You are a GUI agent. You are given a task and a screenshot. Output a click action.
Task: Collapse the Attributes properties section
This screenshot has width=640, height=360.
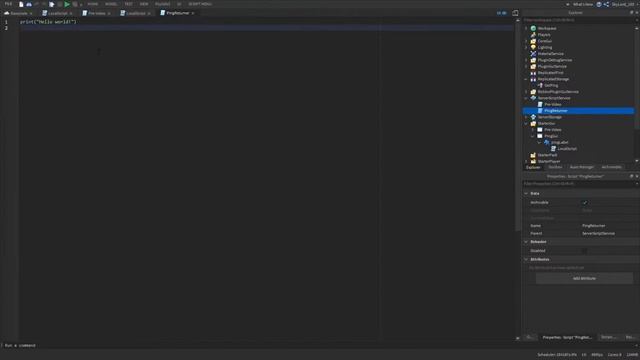(526, 259)
